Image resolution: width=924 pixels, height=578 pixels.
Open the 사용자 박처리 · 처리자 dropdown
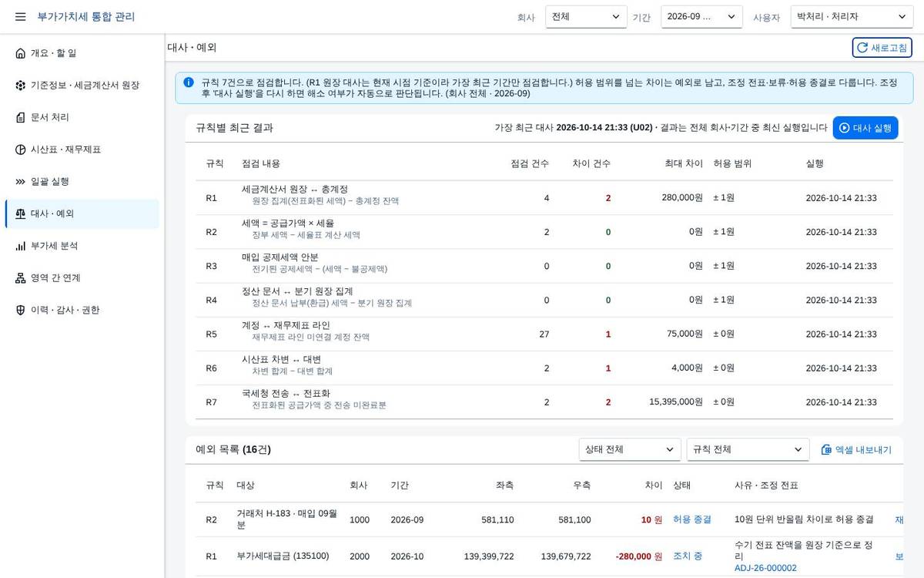852,16
